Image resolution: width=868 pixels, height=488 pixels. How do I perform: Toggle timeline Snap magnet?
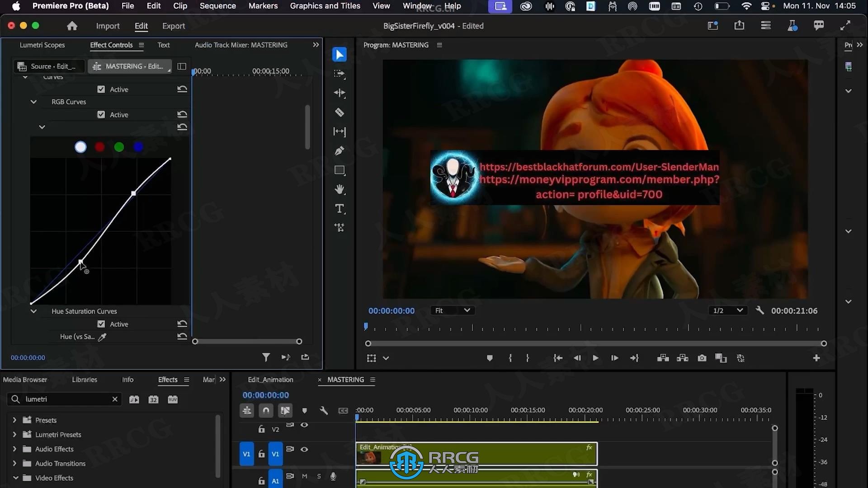coord(266,411)
